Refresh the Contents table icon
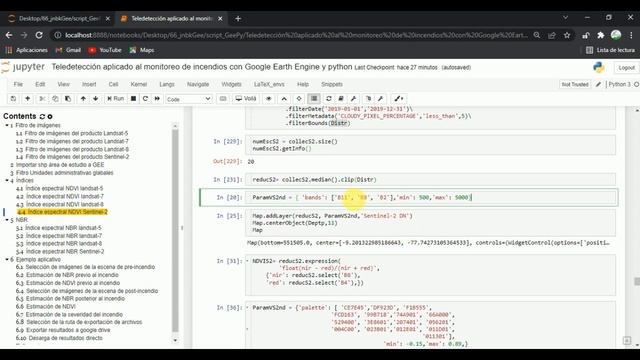640x360 pixels. (x=42, y=117)
